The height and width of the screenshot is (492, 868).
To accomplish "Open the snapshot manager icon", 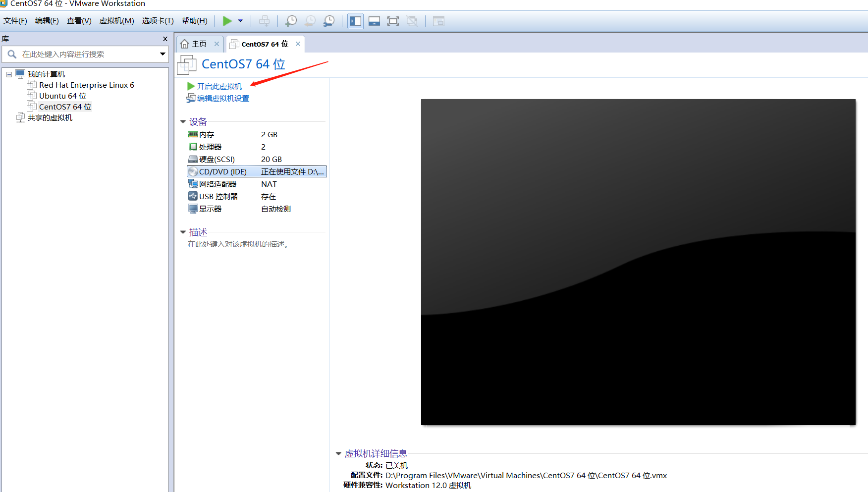I will [x=329, y=21].
